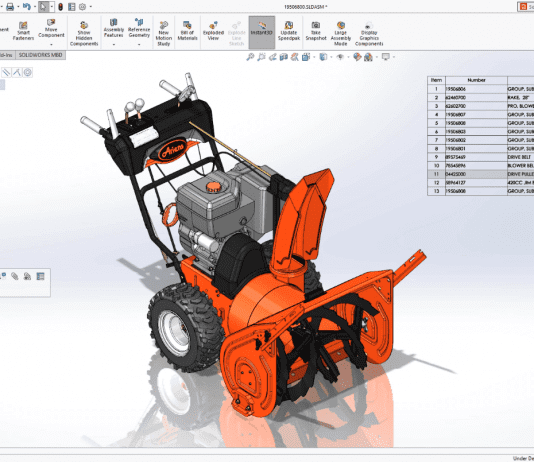534x462 pixels.
Task: Open dropdown arrow beside Options gear
Action: (91, 7)
